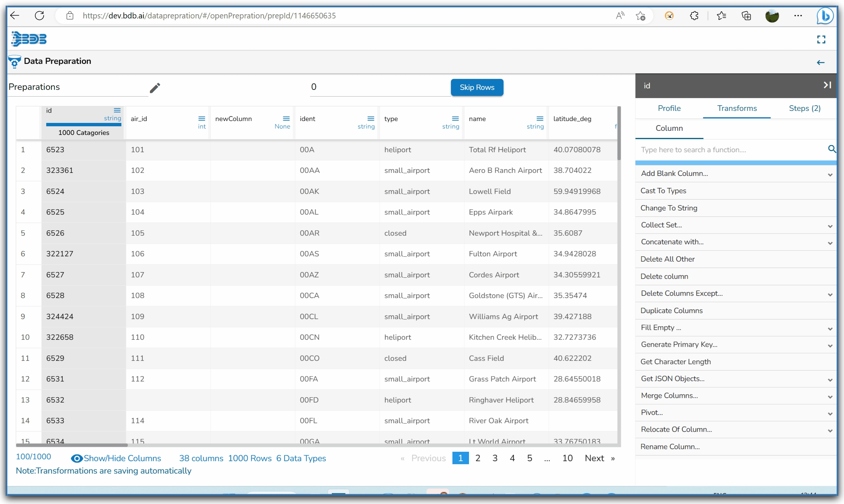This screenshot has height=504, width=844.
Task: Open the Steps (2) tab
Action: point(804,108)
